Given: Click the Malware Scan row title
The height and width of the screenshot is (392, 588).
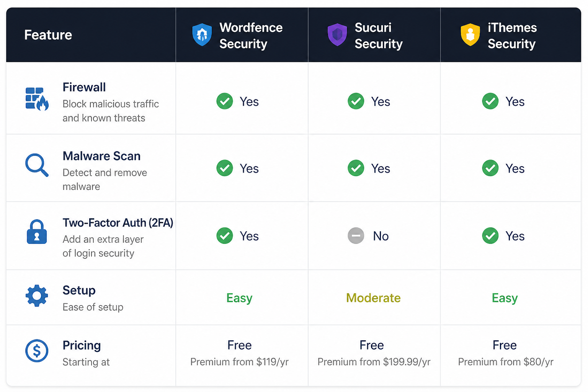Looking at the screenshot, I should coord(101,156).
